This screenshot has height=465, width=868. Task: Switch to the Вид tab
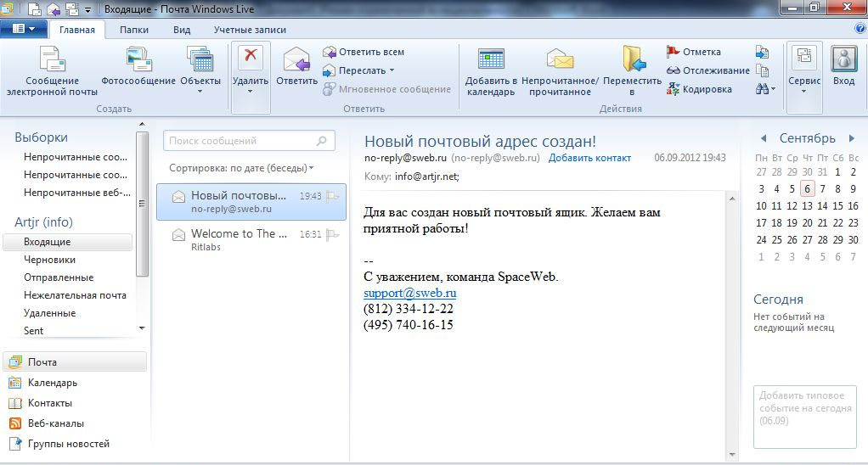[x=182, y=30]
